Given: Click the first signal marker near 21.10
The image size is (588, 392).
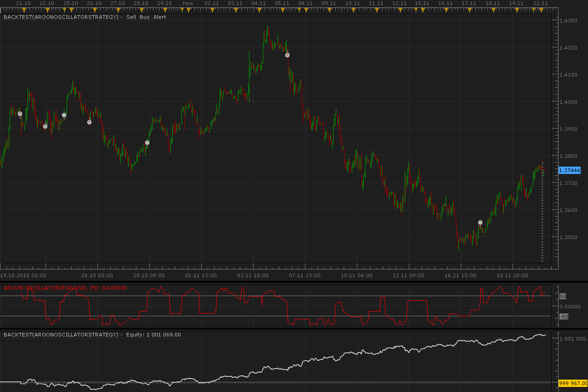Looking at the screenshot, I should [x=20, y=114].
